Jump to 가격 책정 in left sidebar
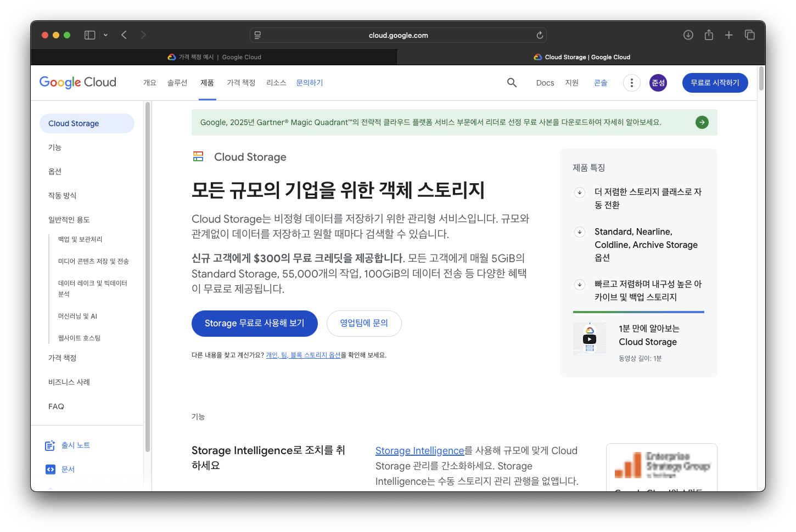The height and width of the screenshot is (532, 796). pyautogui.click(x=62, y=358)
